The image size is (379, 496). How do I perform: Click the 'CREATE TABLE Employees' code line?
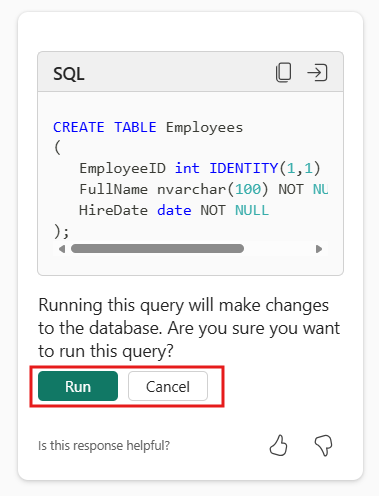point(148,127)
